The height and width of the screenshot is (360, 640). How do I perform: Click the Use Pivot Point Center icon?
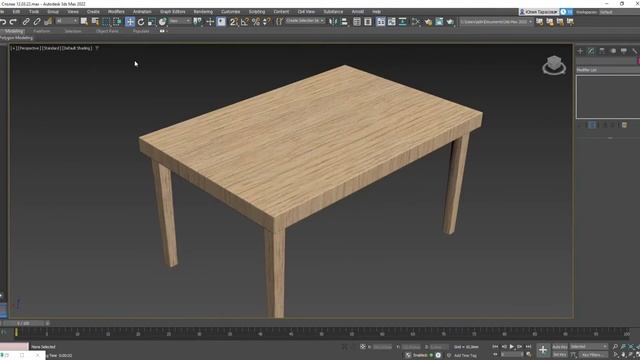coord(198,22)
